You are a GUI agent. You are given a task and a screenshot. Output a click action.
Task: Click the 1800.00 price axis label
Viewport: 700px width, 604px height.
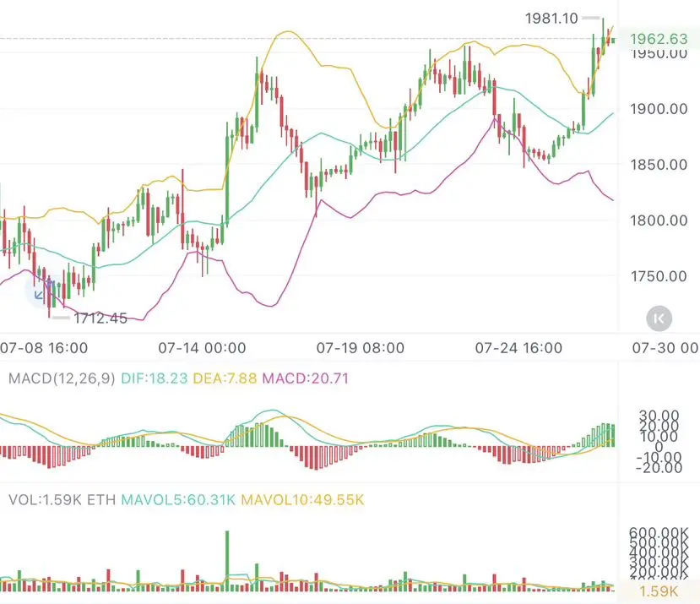[659, 220]
